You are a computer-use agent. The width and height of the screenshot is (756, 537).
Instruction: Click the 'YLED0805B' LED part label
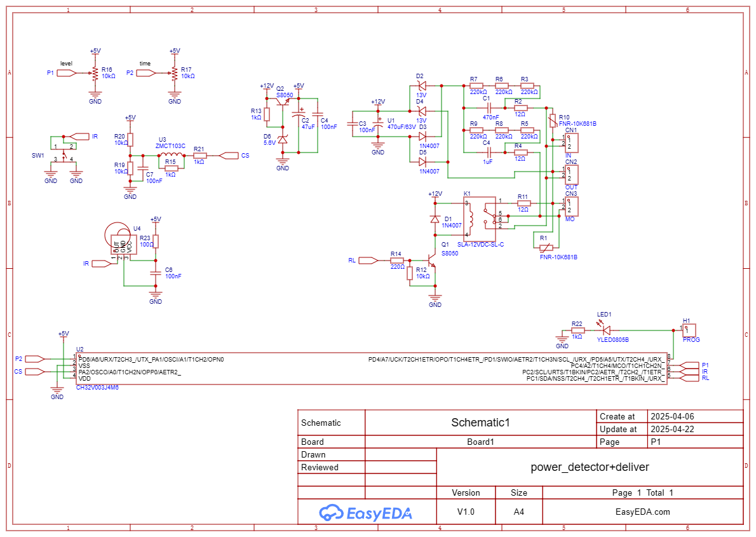[613, 339]
